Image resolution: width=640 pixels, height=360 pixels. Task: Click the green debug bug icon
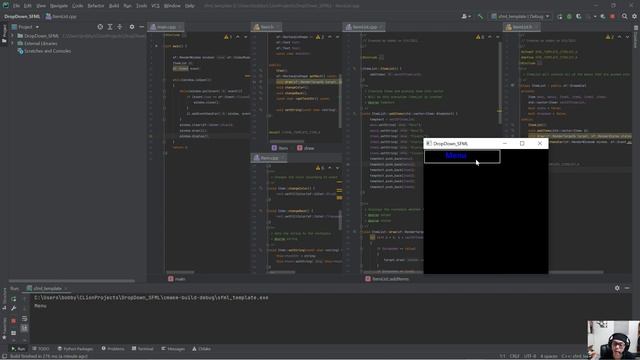[x=569, y=16]
